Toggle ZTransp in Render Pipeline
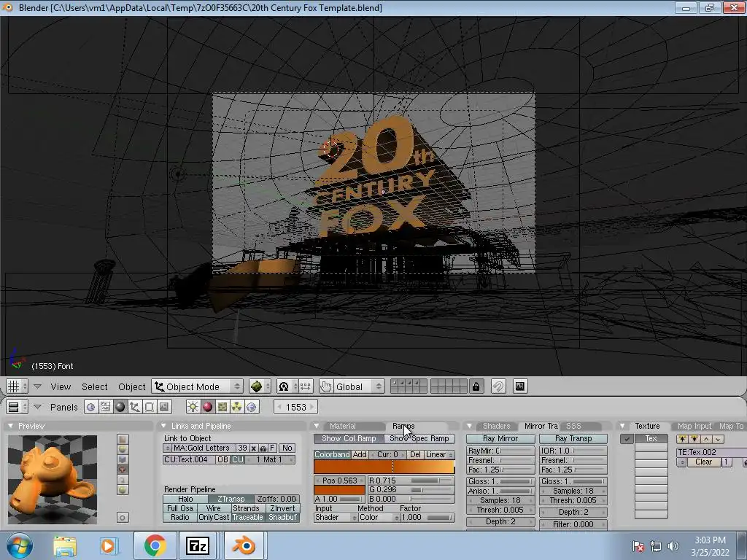This screenshot has height=560, width=747. (231, 499)
